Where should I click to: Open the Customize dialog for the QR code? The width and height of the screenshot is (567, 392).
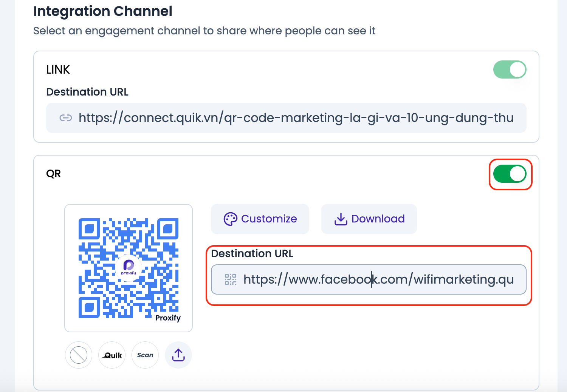(260, 219)
